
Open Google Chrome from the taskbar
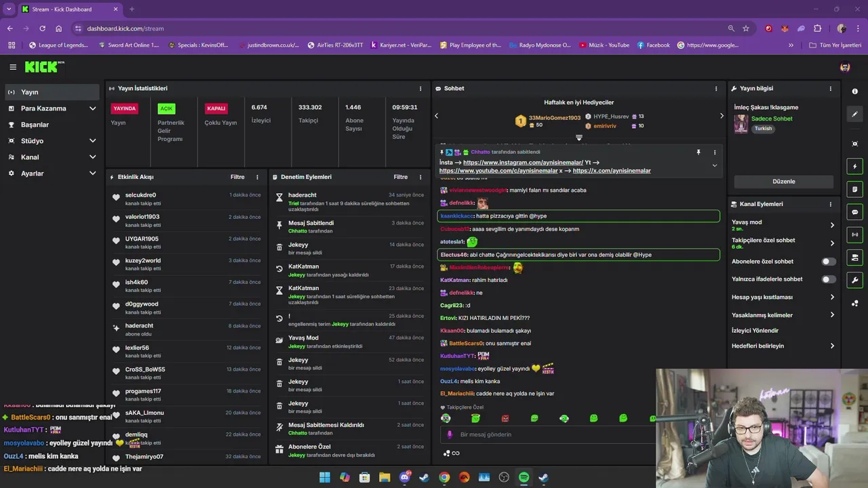point(444,477)
